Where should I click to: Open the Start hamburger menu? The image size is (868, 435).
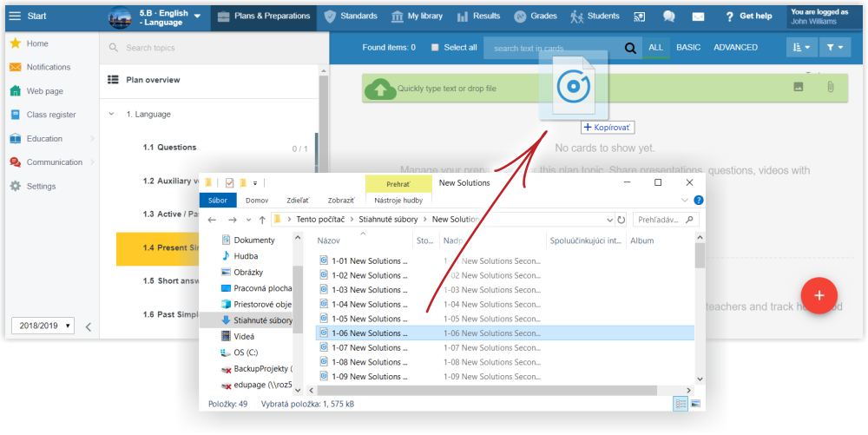tap(15, 16)
